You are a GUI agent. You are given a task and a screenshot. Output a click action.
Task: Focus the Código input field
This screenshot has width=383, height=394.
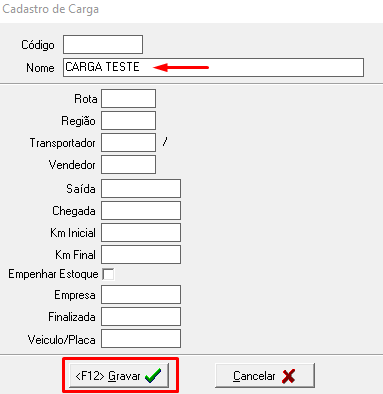click(103, 44)
